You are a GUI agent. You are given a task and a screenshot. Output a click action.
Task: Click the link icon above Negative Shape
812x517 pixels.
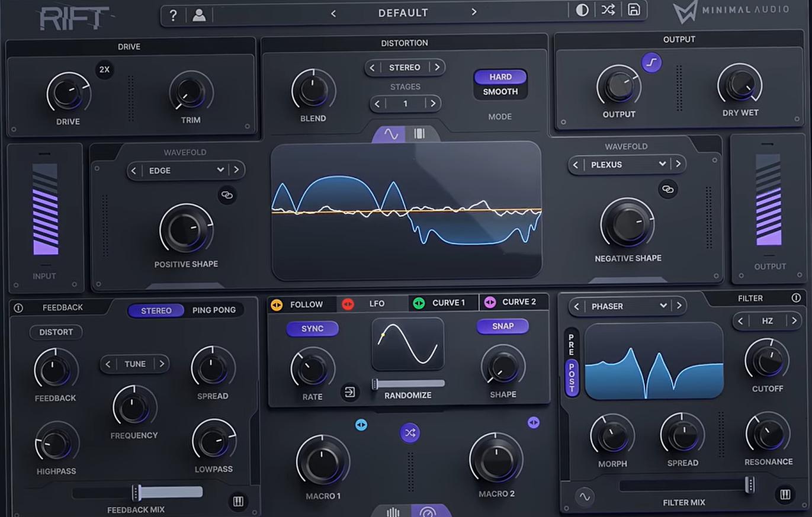tap(667, 189)
